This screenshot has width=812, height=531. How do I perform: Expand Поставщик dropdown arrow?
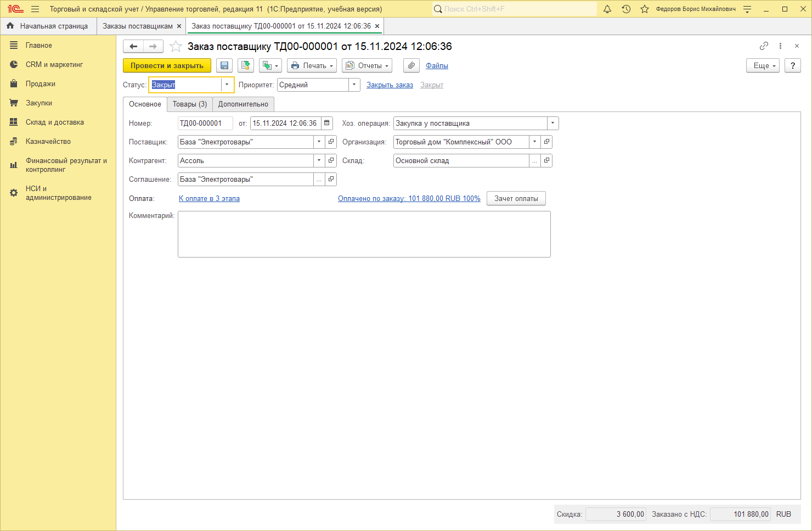pyautogui.click(x=319, y=142)
